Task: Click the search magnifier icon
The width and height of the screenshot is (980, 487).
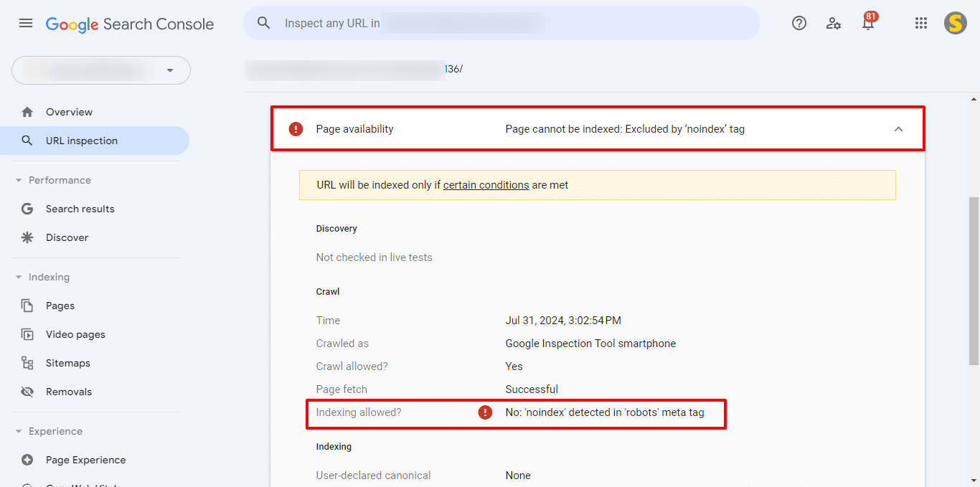Action: [x=264, y=23]
